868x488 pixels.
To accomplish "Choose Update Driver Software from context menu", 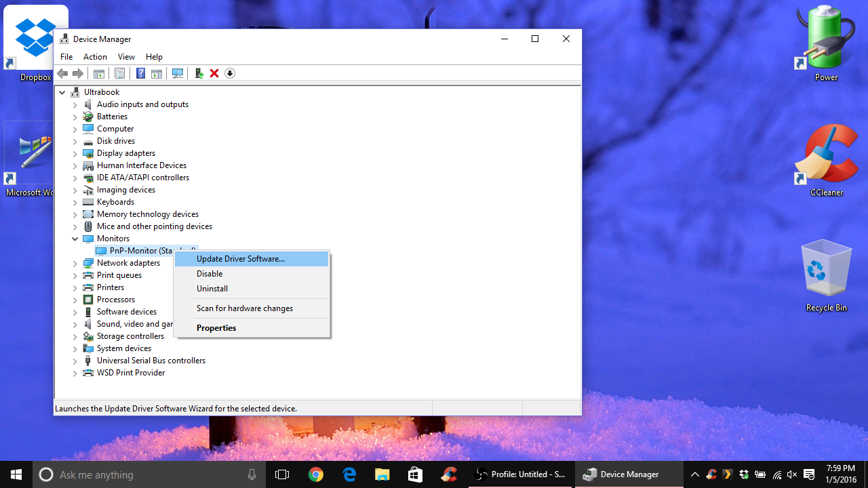I will coord(241,259).
